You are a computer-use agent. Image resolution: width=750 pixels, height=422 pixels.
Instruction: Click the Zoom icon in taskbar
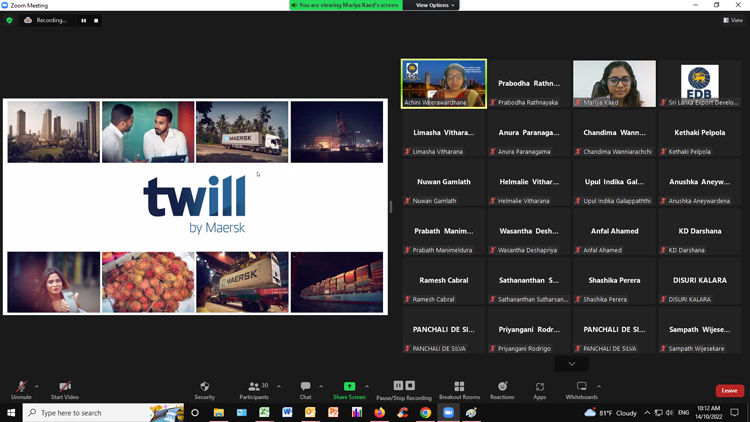click(x=448, y=412)
